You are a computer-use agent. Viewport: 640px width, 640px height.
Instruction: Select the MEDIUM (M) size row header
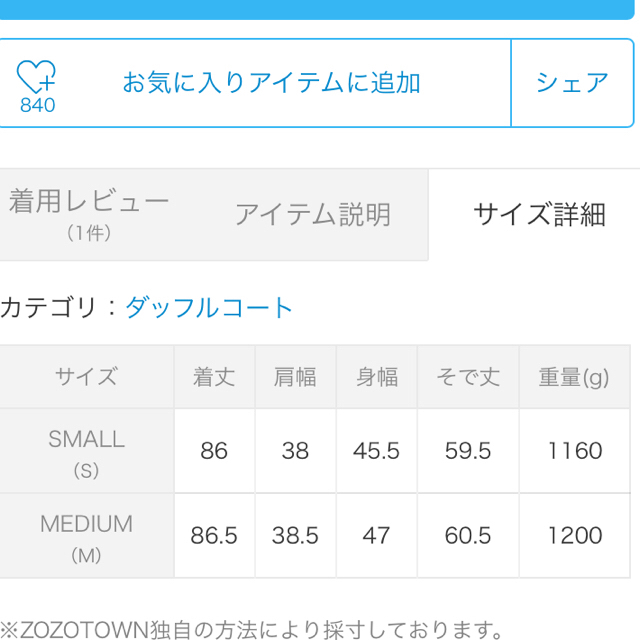click(x=87, y=536)
